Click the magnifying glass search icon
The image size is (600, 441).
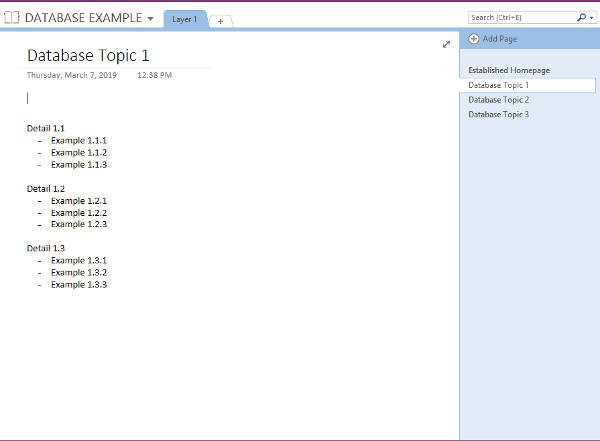[x=580, y=18]
